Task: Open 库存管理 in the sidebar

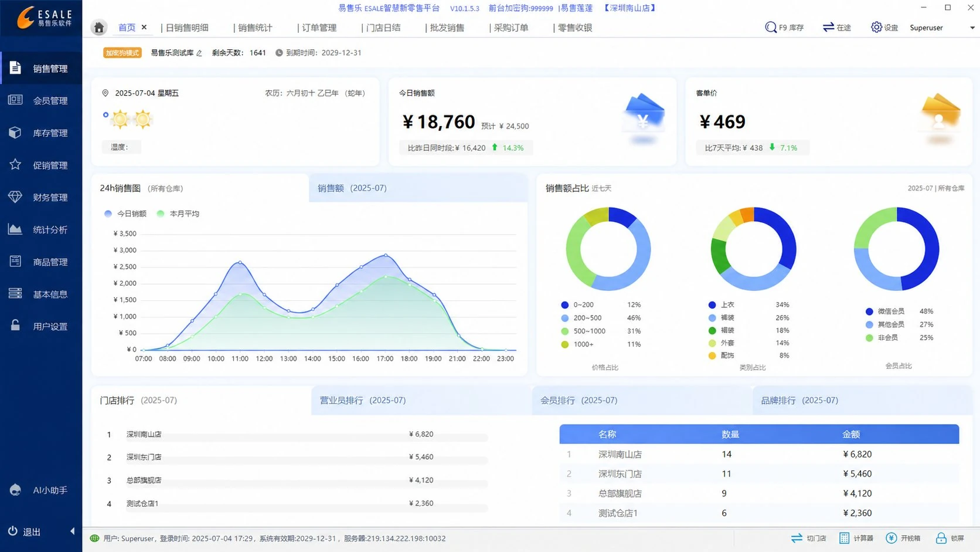Action: pyautogui.click(x=41, y=133)
